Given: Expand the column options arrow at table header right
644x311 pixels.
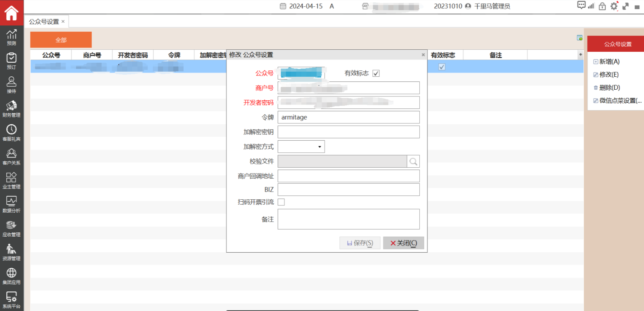Looking at the screenshot, I should pos(580,55).
